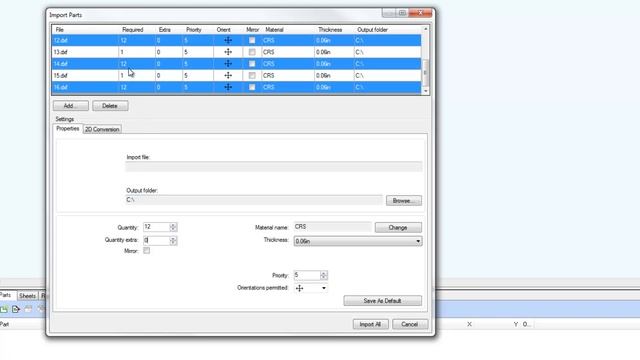
Task: Click the Import file field
Action: point(273,167)
